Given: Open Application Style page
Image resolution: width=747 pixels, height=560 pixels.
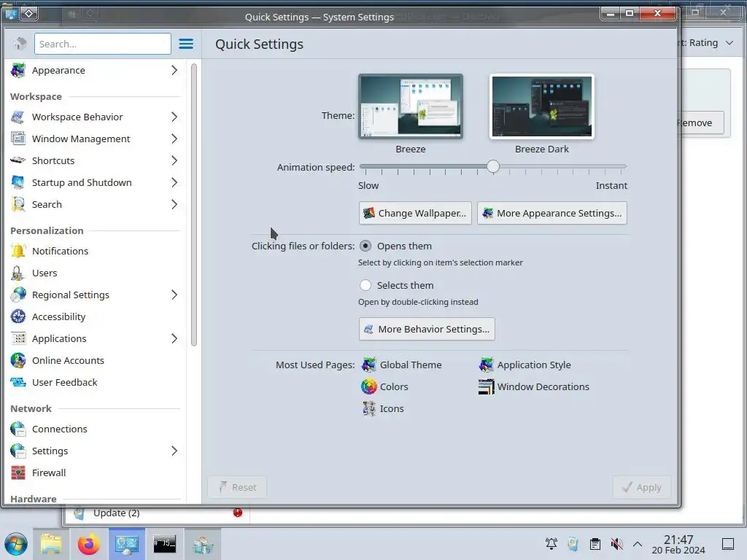Looking at the screenshot, I should point(525,365).
